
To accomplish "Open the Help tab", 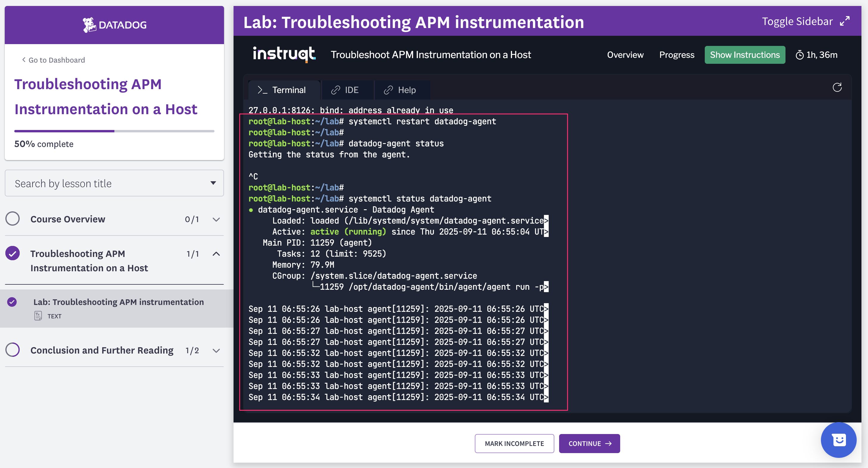I will pos(402,90).
